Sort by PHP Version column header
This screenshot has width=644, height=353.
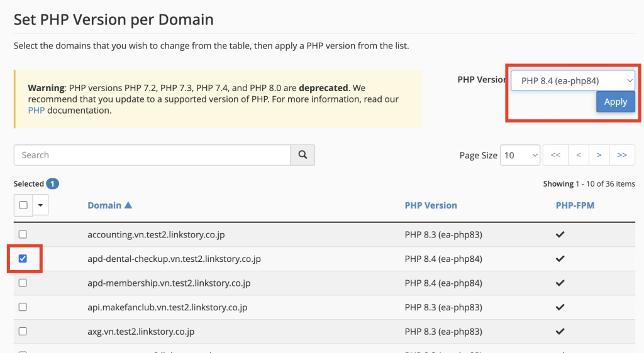click(x=431, y=205)
